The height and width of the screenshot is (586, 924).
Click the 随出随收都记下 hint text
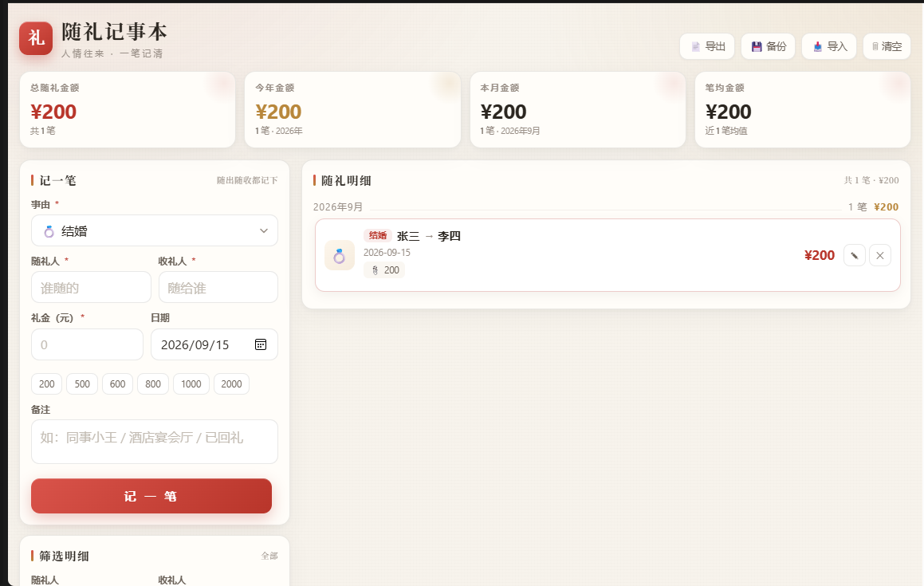tap(247, 180)
